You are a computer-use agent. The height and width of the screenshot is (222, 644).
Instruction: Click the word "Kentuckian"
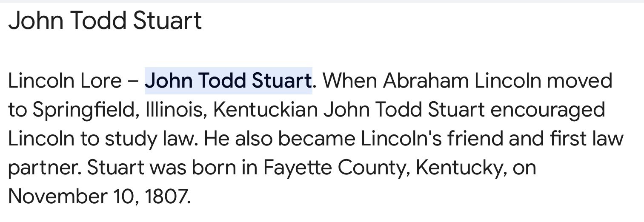[x=265, y=110]
